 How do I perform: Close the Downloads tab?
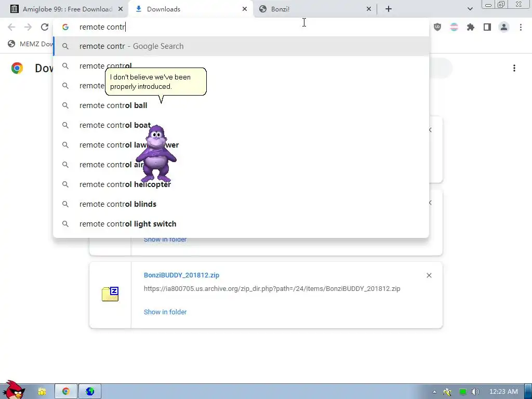[245, 9]
